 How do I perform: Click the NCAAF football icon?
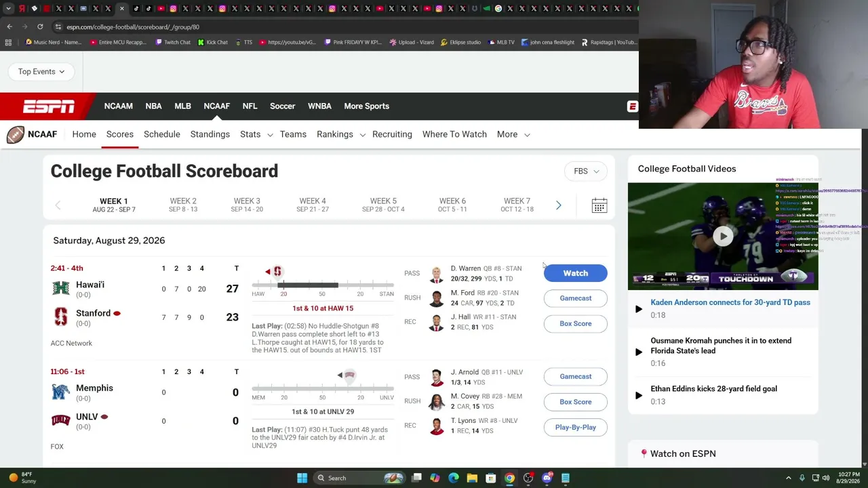[16, 134]
